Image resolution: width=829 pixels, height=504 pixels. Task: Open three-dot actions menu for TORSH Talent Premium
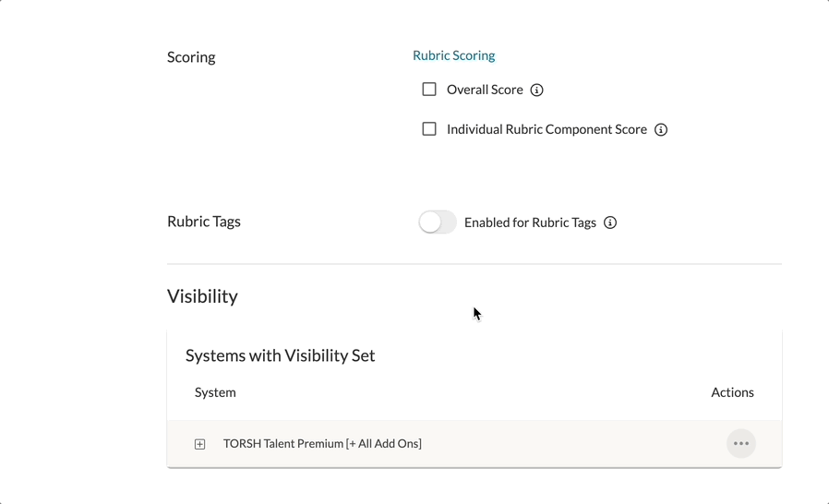(741, 444)
